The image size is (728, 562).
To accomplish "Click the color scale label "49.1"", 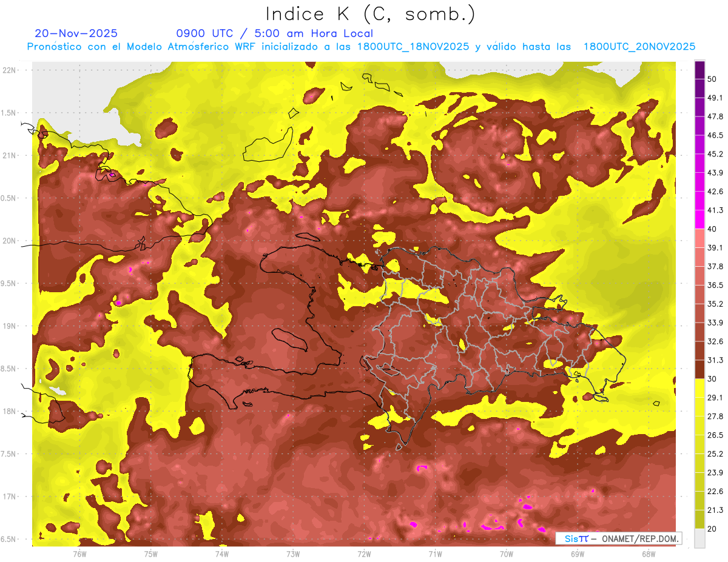I will 715,98.
